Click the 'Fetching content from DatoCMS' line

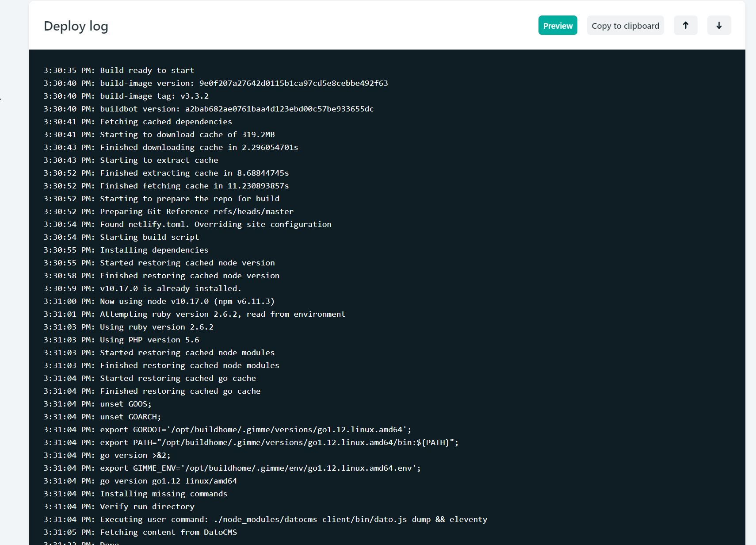tap(140, 532)
